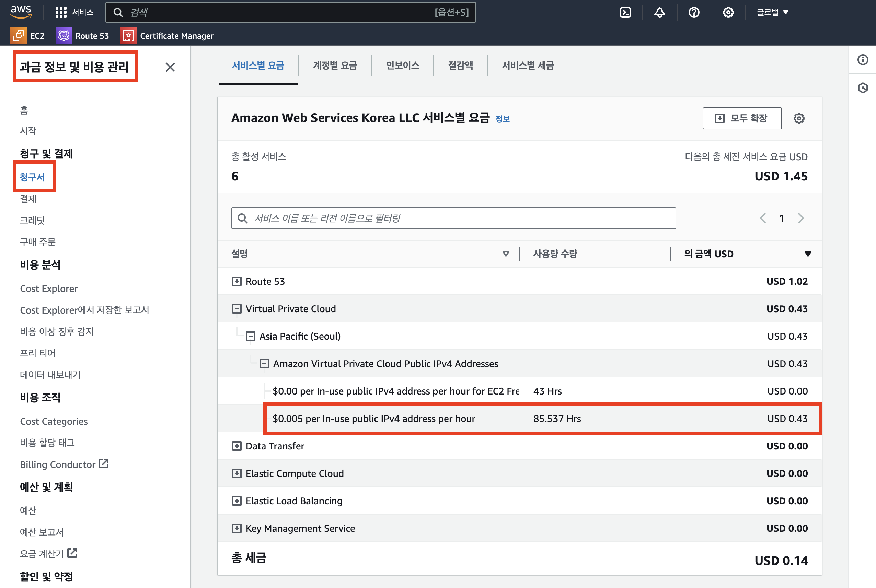Expand the Route 53 row
The width and height of the screenshot is (876, 588).
tap(237, 281)
